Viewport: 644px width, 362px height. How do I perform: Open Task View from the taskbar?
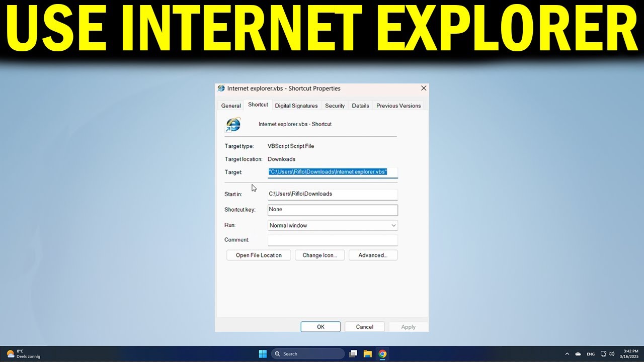coord(353,354)
